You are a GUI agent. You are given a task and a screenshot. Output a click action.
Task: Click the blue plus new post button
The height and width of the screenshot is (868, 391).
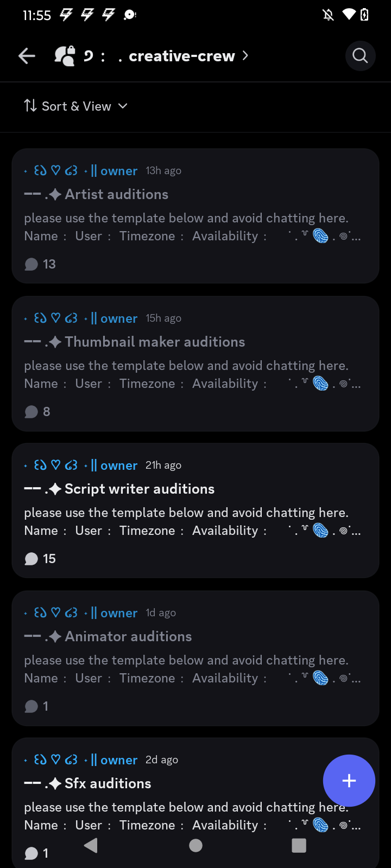349,781
